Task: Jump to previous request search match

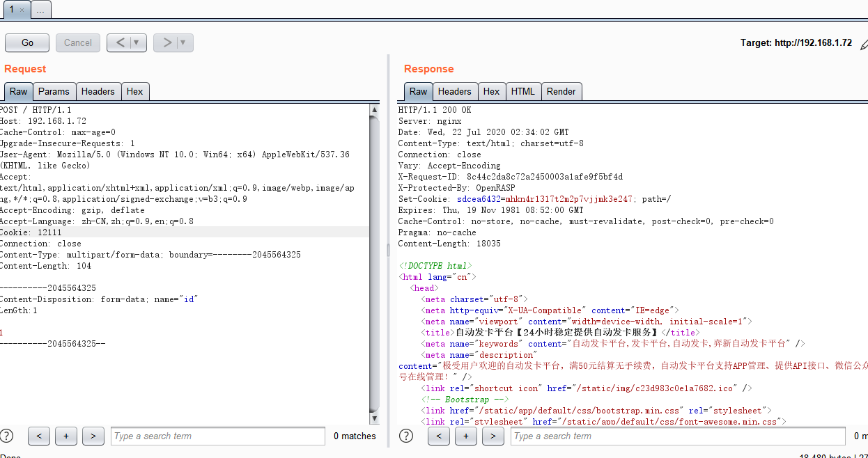Action: (x=39, y=436)
